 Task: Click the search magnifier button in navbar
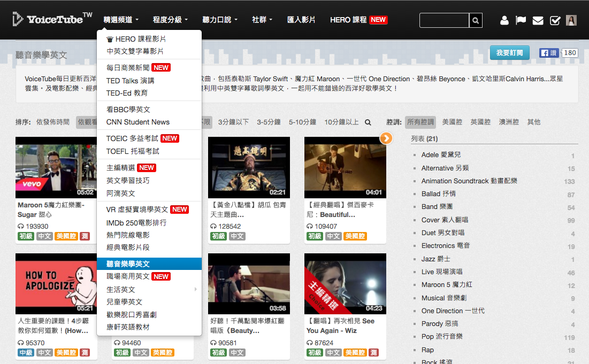coord(475,20)
